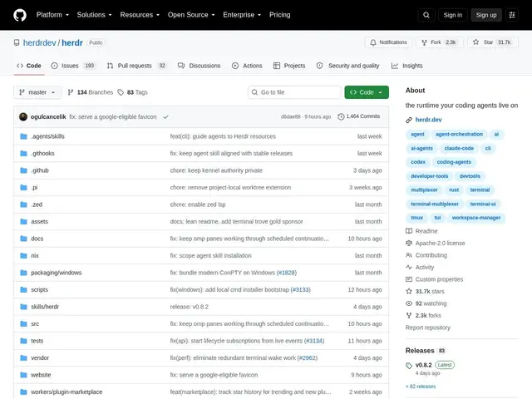
Task: Open the 'release: v0.8.2' commit message
Action: pos(190,307)
